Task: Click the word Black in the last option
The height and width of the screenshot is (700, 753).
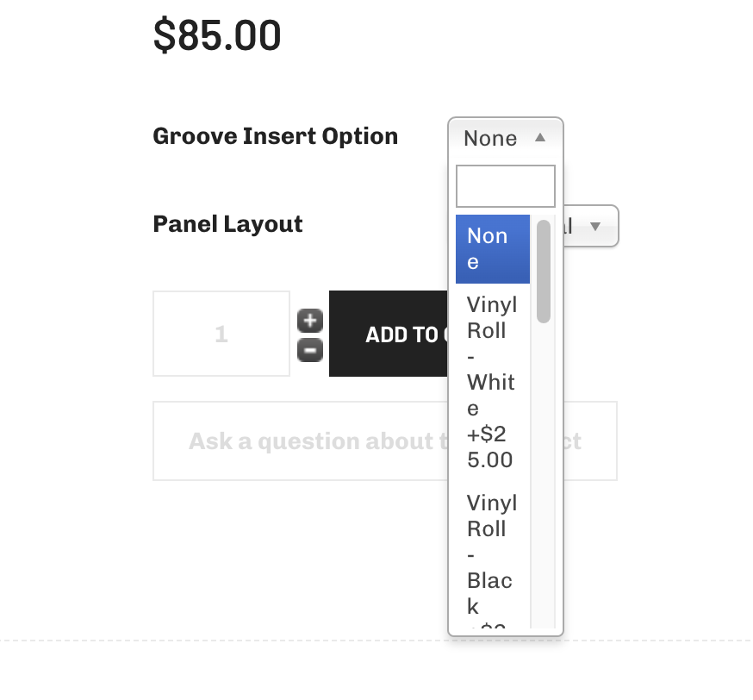Action: point(490,593)
